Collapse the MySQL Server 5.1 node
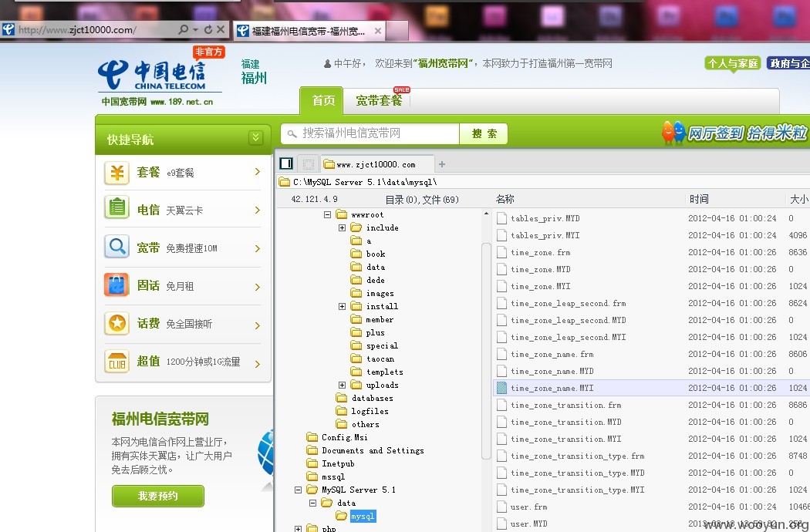 (298, 490)
